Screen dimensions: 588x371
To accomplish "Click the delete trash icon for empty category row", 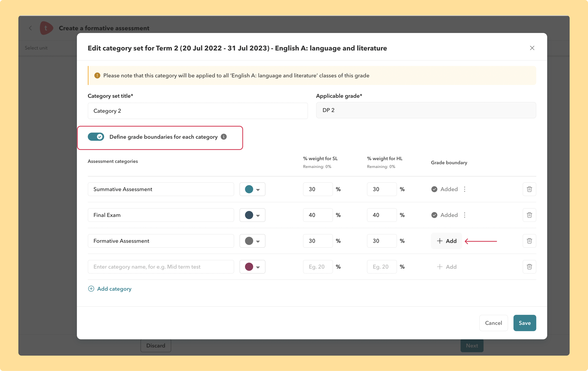I will point(529,267).
